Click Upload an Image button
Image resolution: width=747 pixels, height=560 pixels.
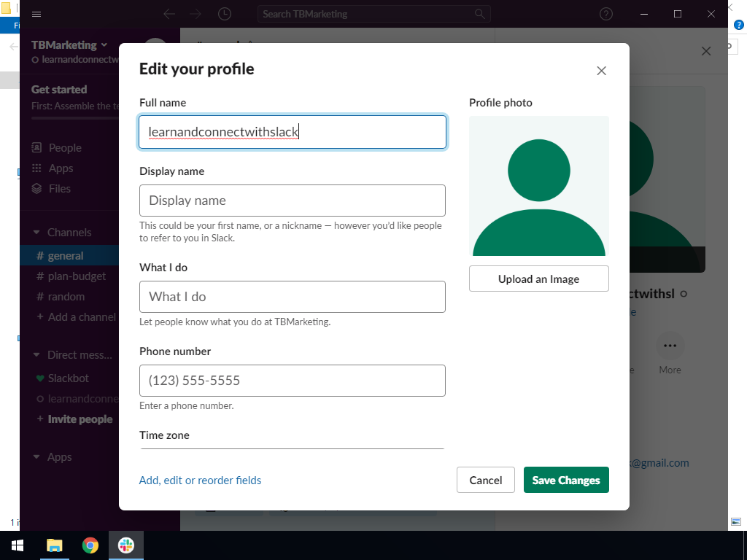point(539,279)
